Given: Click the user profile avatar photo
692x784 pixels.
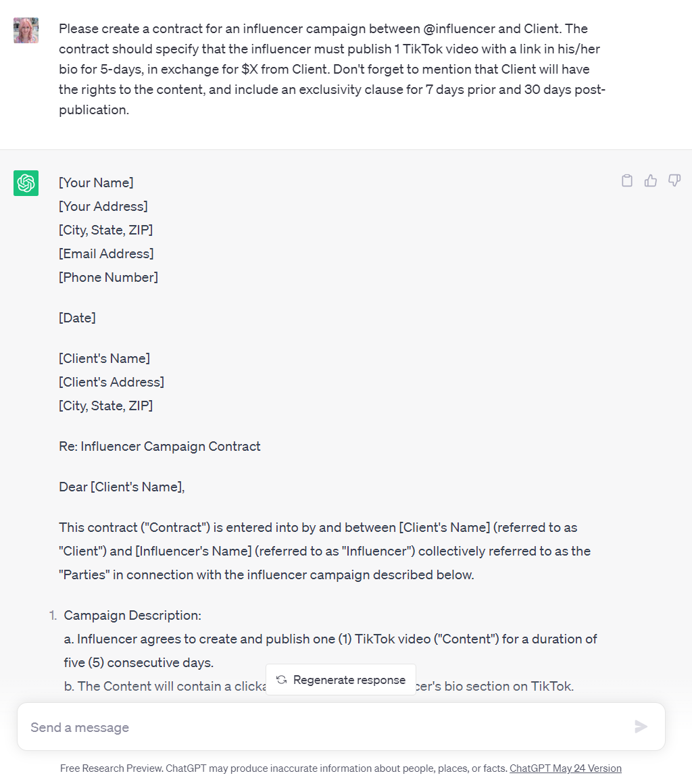Looking at the screenshot, I should 26,30.
